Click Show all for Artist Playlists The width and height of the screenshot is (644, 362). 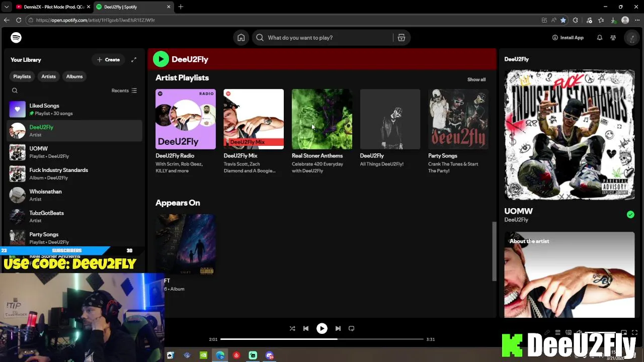coord(476,79)
